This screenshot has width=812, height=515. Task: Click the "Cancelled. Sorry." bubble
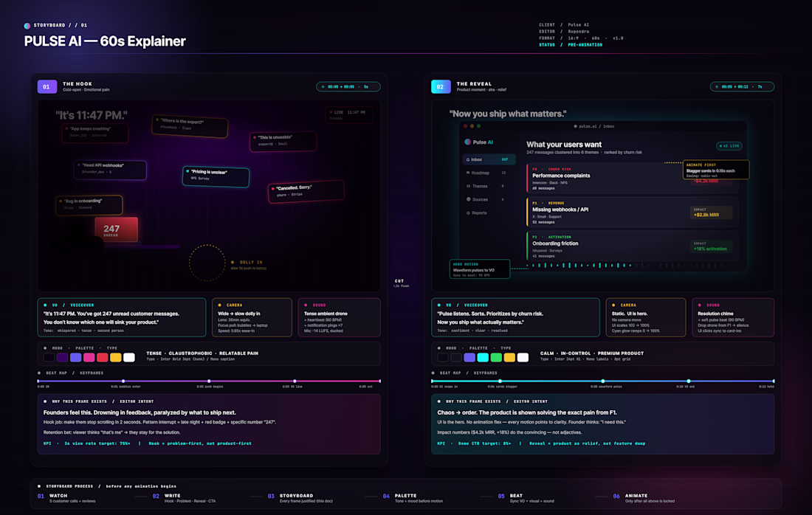click(x=306, y=191)
